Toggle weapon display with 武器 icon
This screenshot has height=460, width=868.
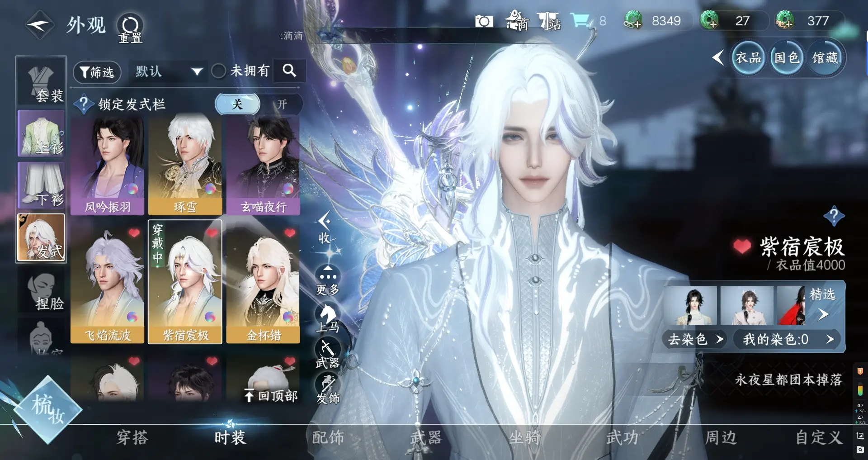coord(328,354)
